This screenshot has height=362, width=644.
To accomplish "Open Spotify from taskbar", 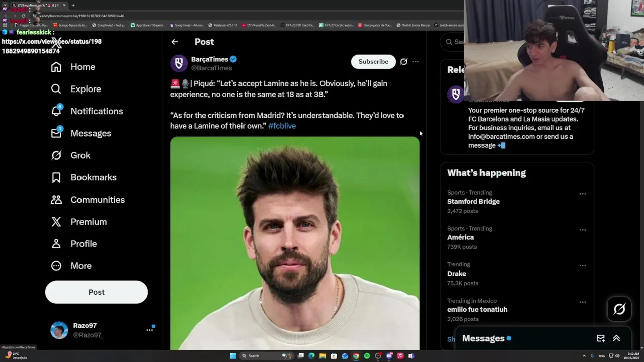I will coord(367,356).
